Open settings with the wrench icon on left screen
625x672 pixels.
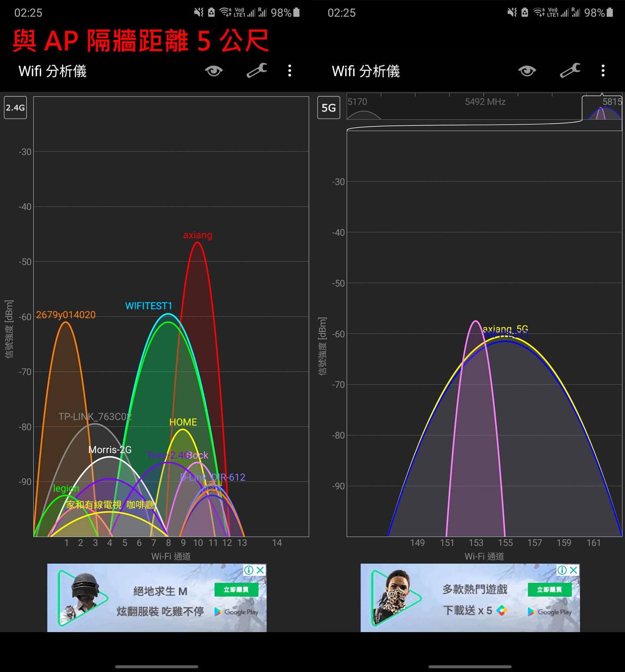(x=256, y=71)
